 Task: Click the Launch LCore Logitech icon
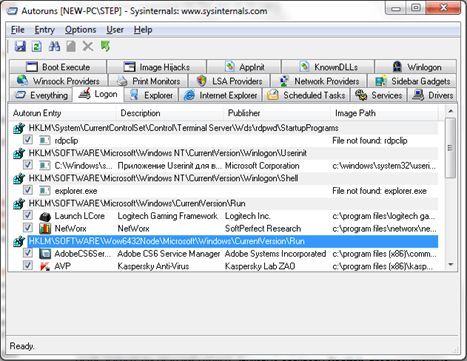tap(45, 216)
